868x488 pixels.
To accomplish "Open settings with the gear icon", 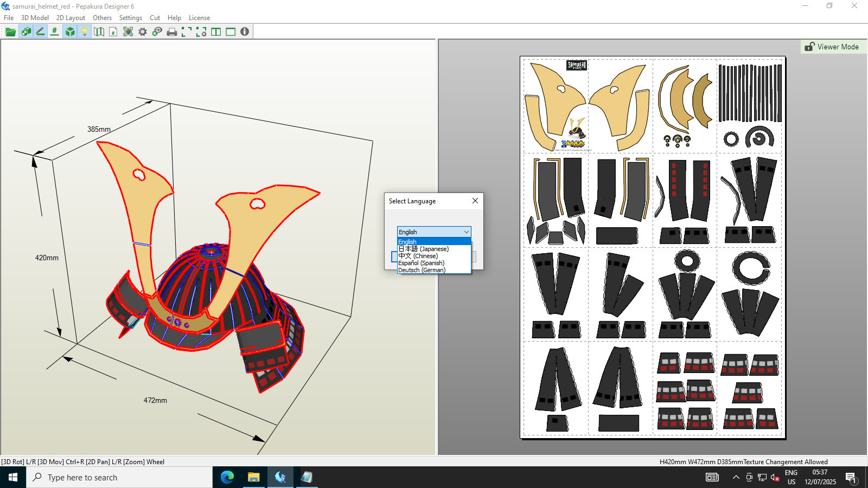I will tap(143, 32).
